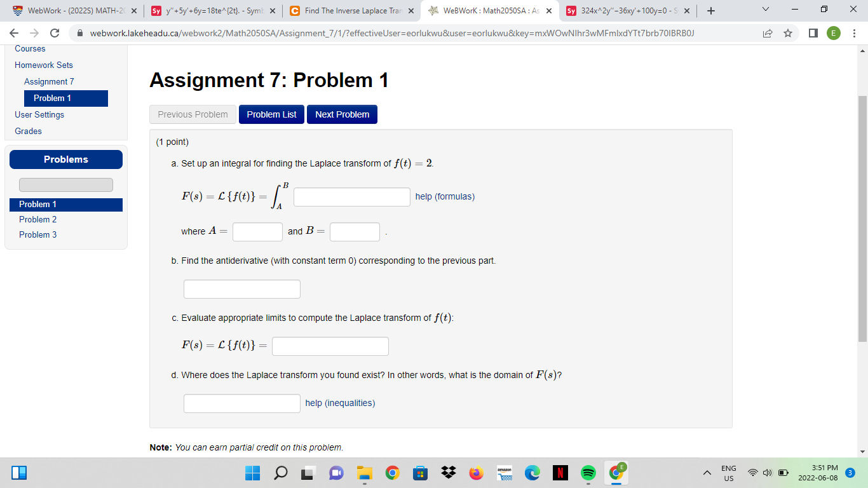Image resolution: width=868 pixels, height=488 pixels.
Task: Click the answer field for B
Action: (x=354, y=231)
